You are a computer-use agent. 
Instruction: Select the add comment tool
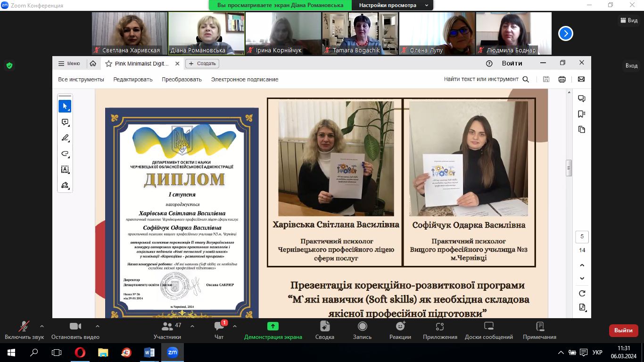[65, 122]
